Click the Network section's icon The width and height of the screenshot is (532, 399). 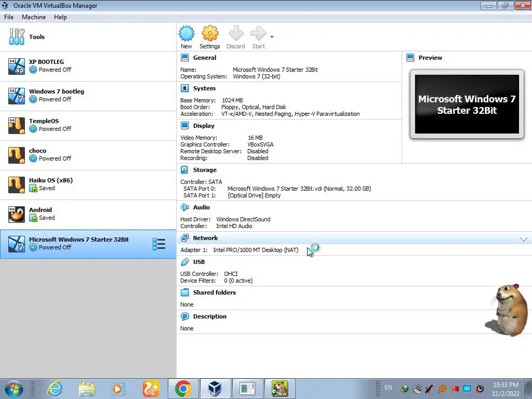coord(184,238)
